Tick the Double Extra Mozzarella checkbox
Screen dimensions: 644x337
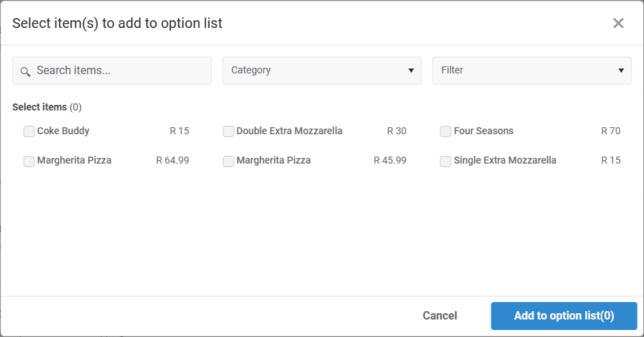click(x=228, y=131)
